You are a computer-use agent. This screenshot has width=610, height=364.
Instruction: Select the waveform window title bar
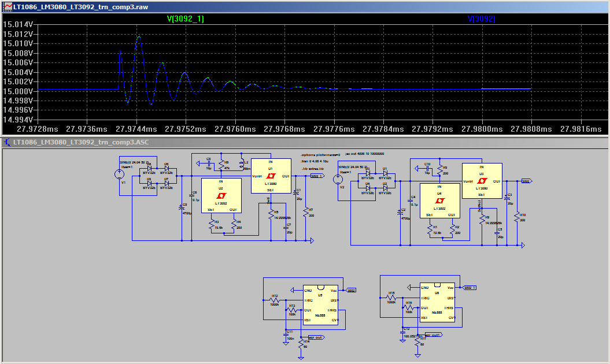click(x=305, y=6)
